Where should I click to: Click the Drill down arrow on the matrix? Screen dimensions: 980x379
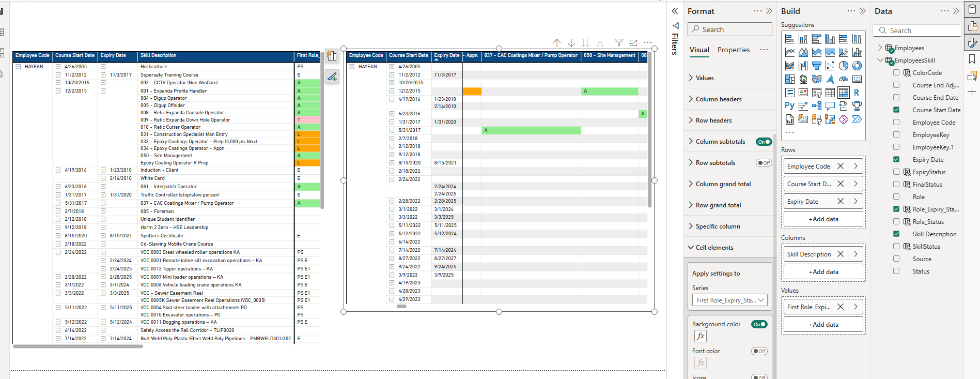click(x=571, y=43)
